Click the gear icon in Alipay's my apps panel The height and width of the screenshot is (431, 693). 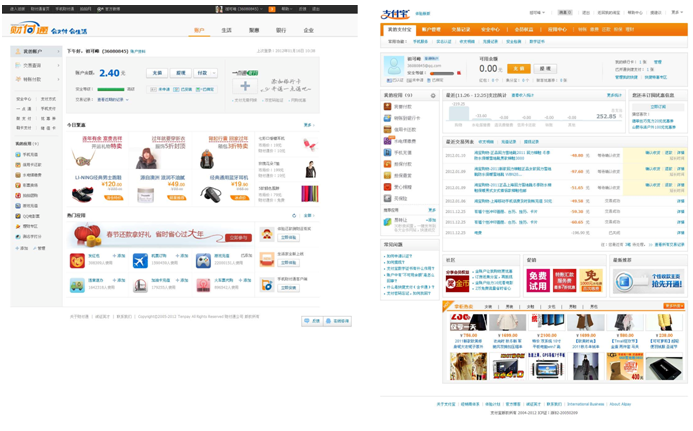433,95
